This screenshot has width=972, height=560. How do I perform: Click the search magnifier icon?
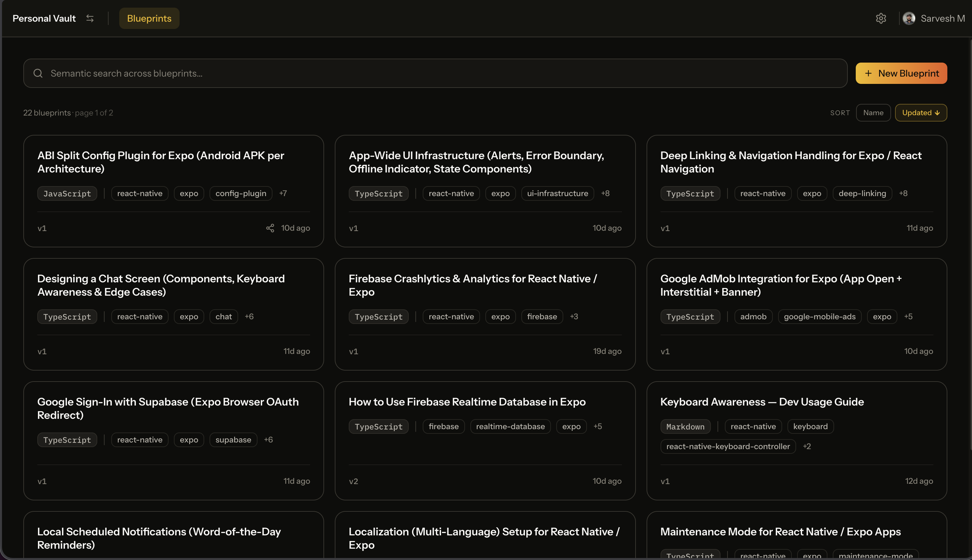click(38, 73)
